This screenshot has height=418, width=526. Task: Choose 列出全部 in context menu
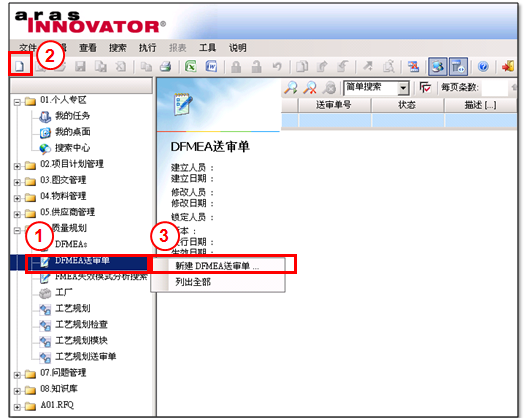[193, 282]
